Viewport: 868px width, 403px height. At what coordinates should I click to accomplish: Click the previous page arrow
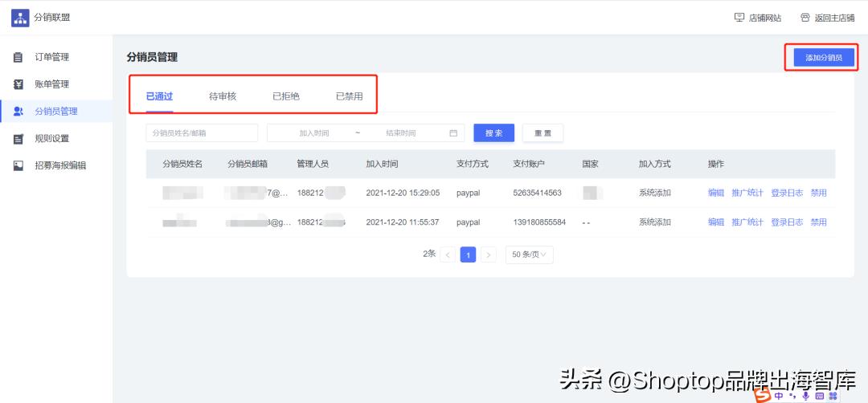448,254
